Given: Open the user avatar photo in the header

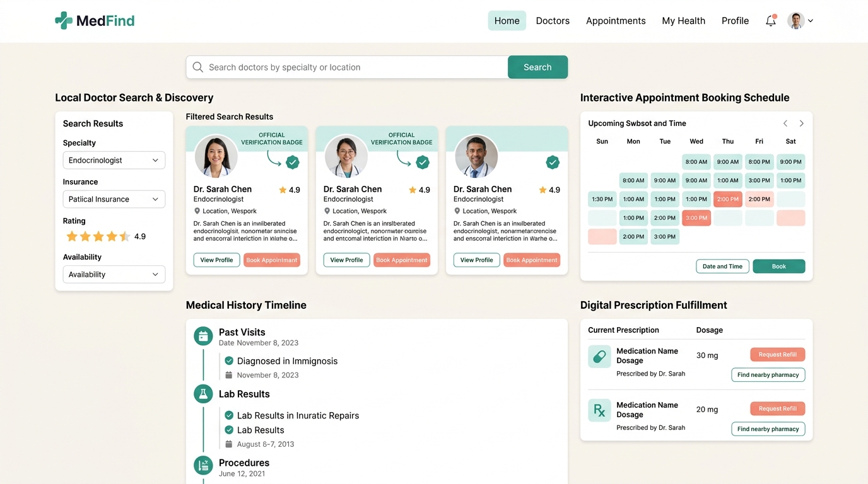Looking at the screenshot, I should coord(796,21).
